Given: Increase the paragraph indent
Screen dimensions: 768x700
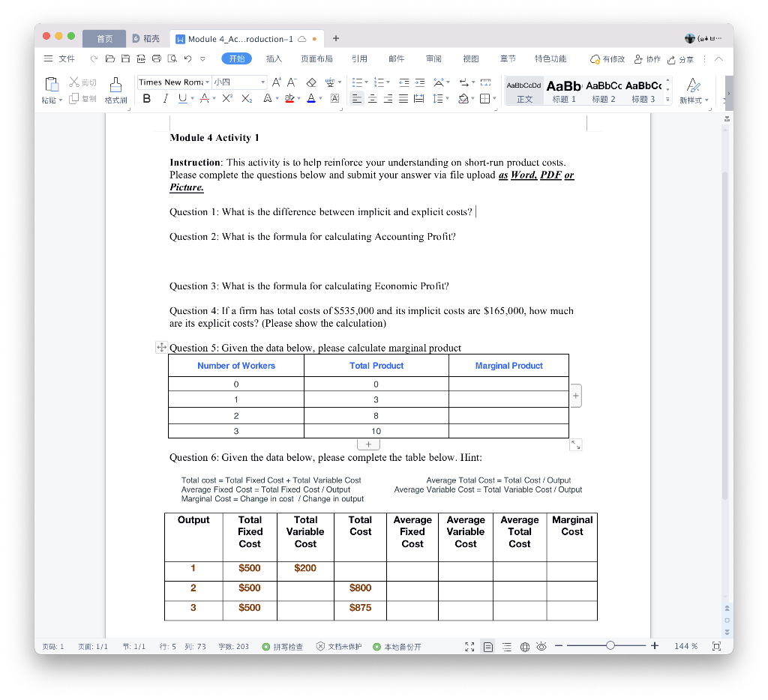Looking at the screenshot, I should click(420, 82).
